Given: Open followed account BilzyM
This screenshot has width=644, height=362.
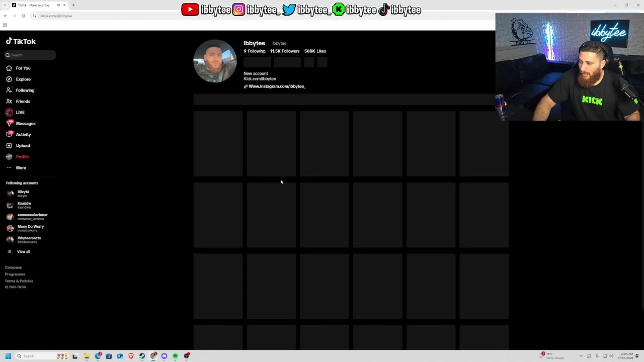Looking at the screenshot, I should [x=19, y=194].
